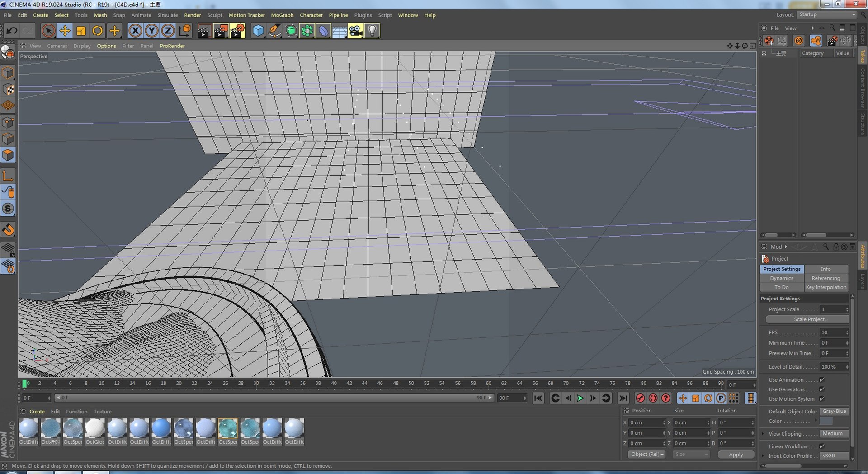Viewport: 868px width, 474px height.
Task: Render to Picture Viewer
Action: point(221,31)
